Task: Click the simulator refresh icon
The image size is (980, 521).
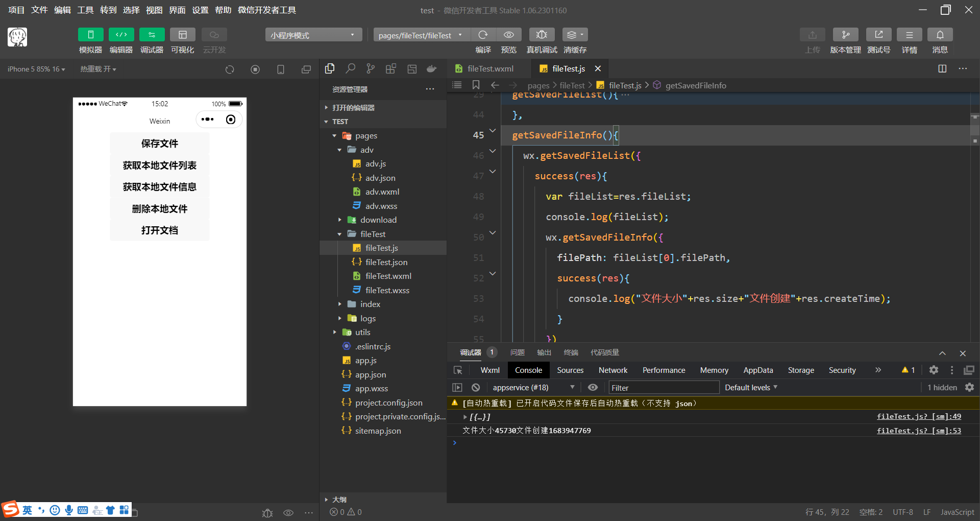Action: click(230, 69)
